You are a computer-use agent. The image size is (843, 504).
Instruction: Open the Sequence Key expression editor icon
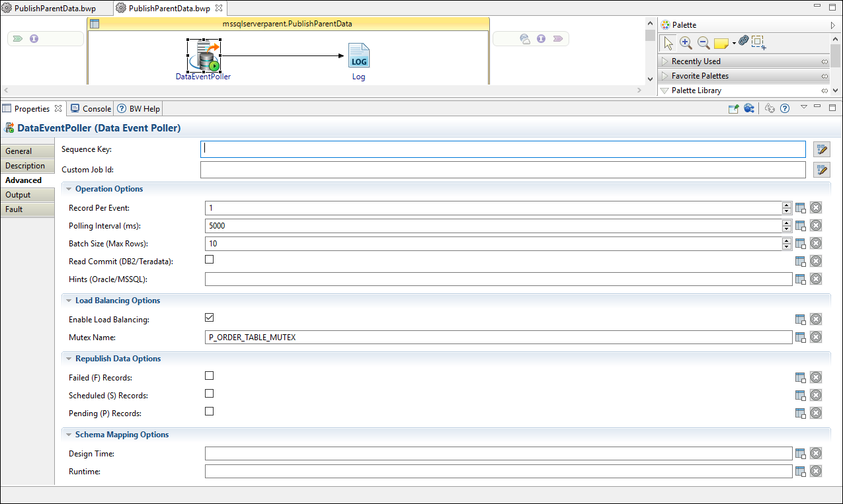coord(822,150)
